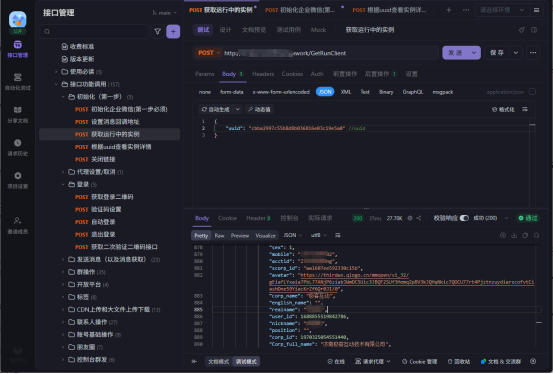
Task: Toggle the wrap lines icon in response toolbar
Action: pyautogui.click(x=338, y=235)
